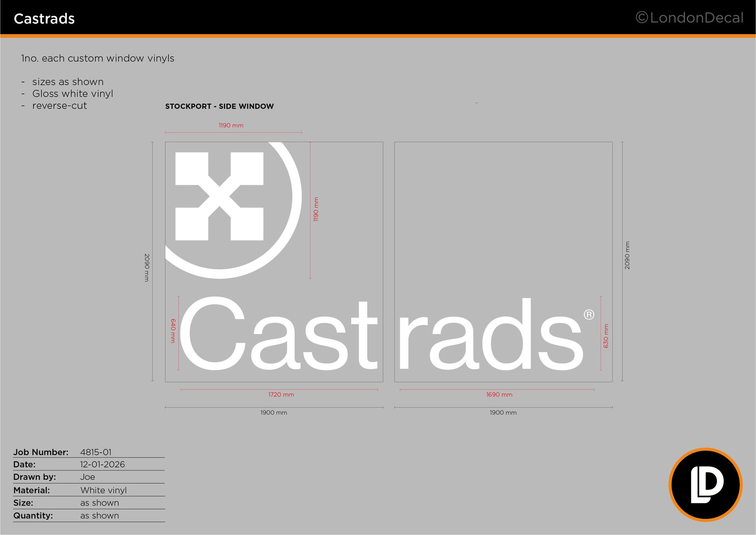Click the registered trademark symbol
This screenshot has height=535, width=756.
click(589, 314)
